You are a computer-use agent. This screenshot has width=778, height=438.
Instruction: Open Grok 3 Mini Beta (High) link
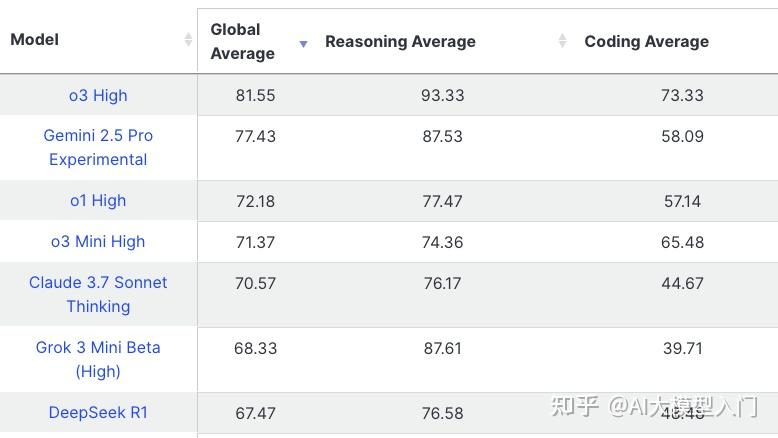coord(98,359)
